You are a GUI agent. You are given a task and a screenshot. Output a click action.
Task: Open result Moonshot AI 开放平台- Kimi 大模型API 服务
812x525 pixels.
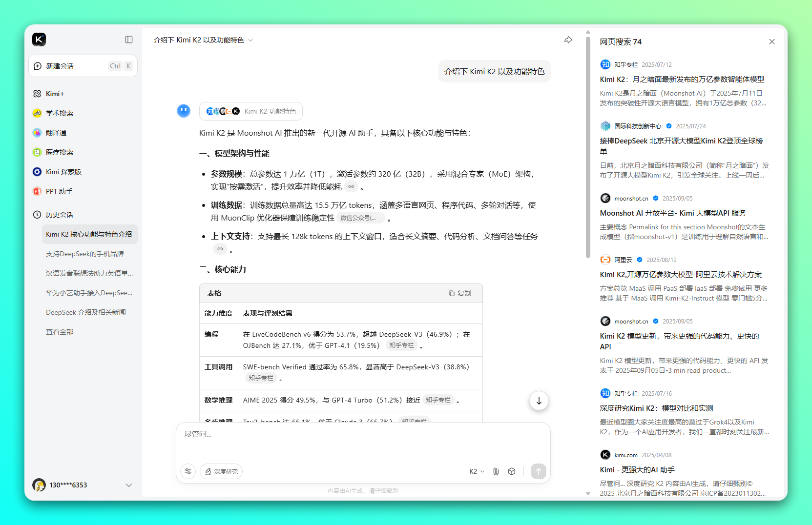coord(673,213)
